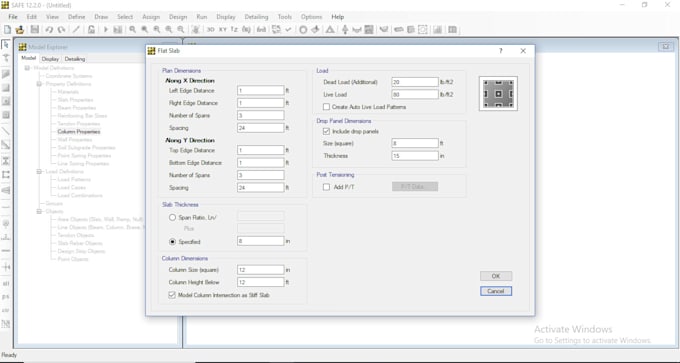Open the Assign menu

(x=151, y=17)
